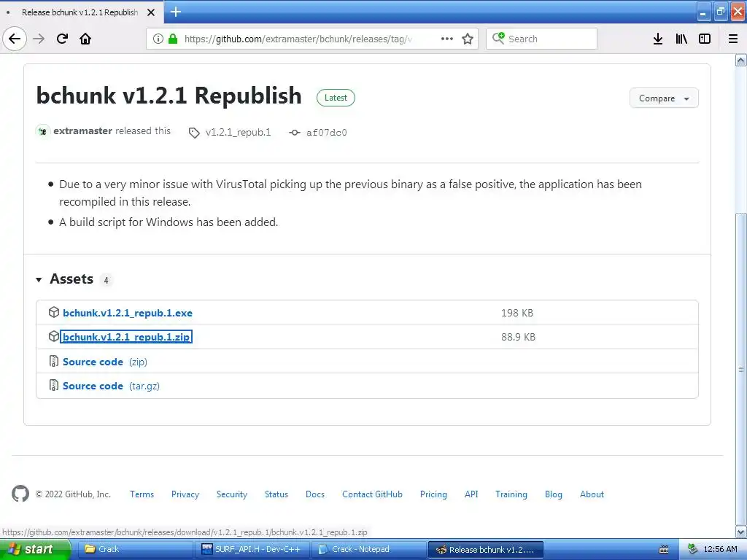The height and width of the screenshot is (560, 747).
Task: Download Source code (tar.gz)
Action: pyautogui.click(x=111, y=386)
